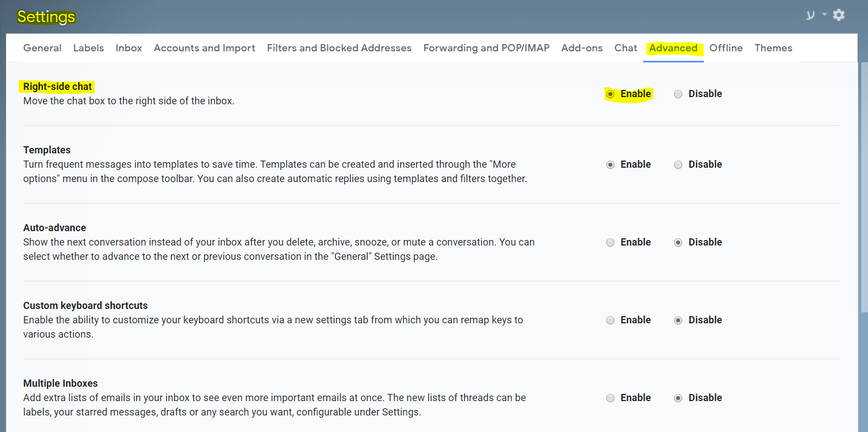Open the Add-ons tab
Viewport: 868px width, 432px height.
[582, 48]
